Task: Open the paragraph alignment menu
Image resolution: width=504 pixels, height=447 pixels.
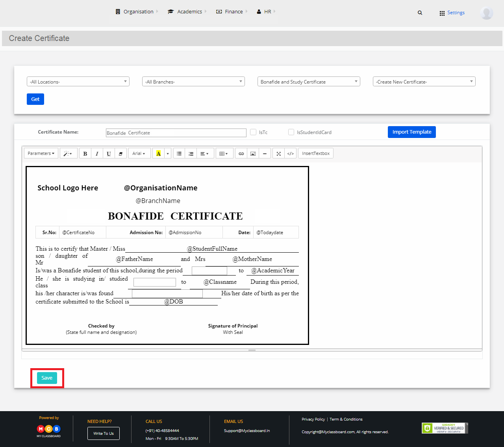Action: [205, 153]
